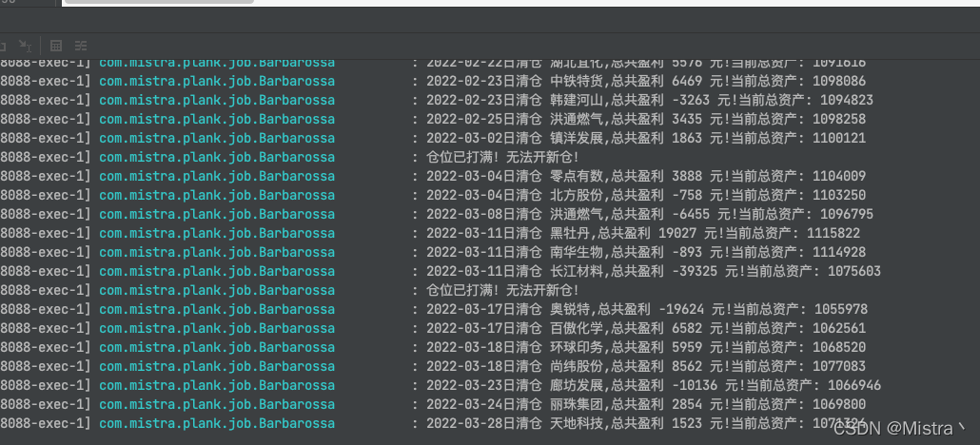The image size is (980, 445).
Task: Click the Run to Cursor debugger icon
Action: [x=25, y=46]
